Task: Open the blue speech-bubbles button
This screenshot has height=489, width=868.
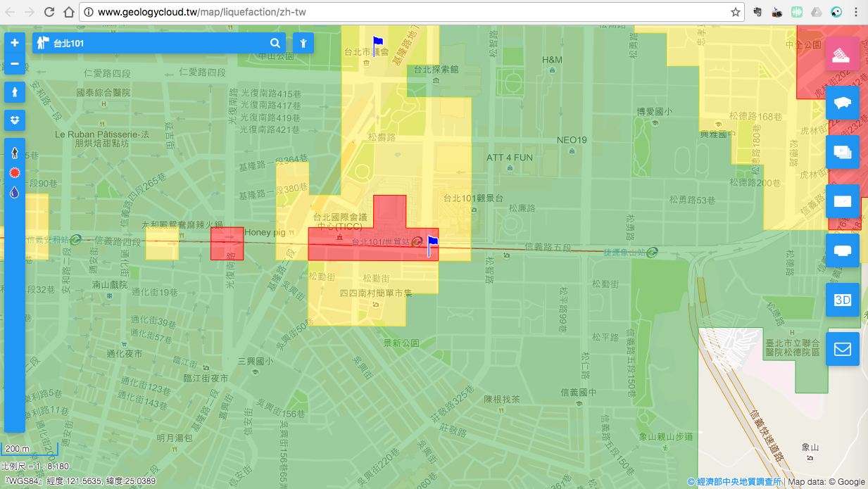Action: pyautogui.click(x=843, y=103)
